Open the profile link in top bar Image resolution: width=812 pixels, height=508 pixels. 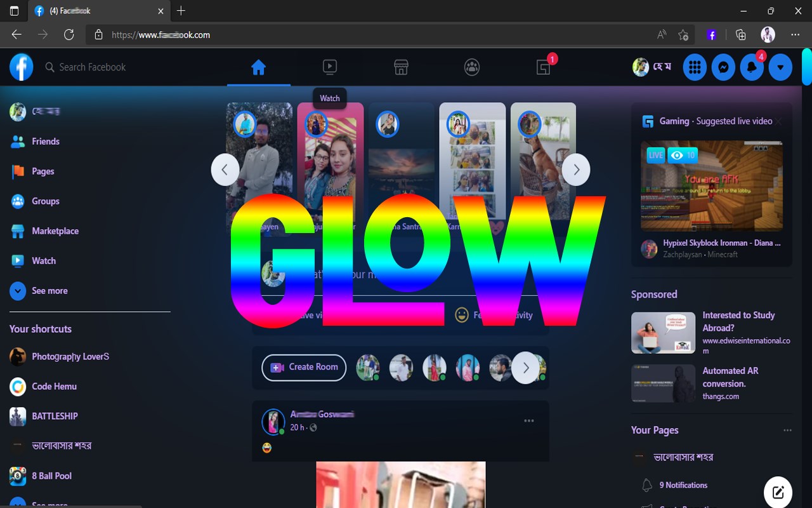coord(652,67)
